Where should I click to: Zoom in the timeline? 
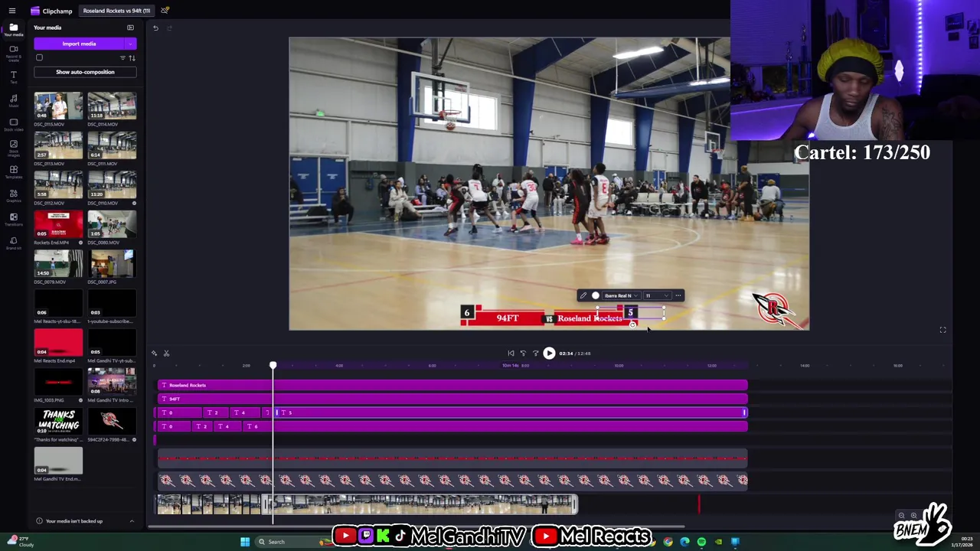pos(913,517)
